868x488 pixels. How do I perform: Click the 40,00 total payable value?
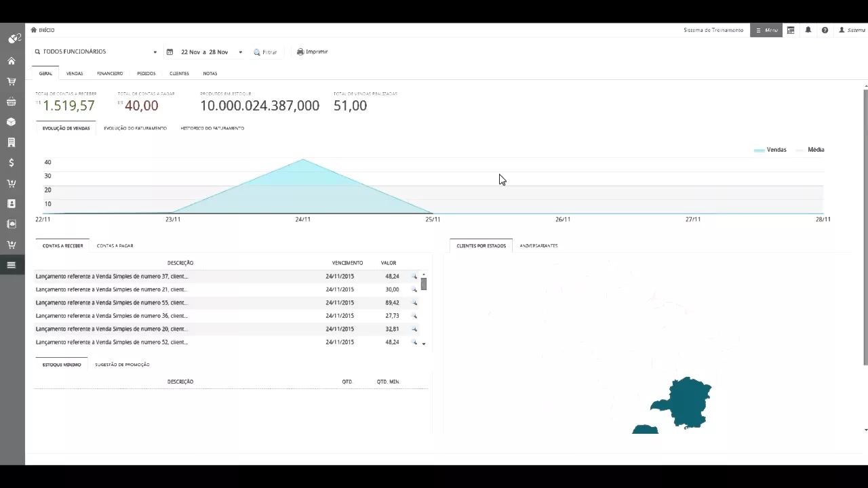pos(141,106)
